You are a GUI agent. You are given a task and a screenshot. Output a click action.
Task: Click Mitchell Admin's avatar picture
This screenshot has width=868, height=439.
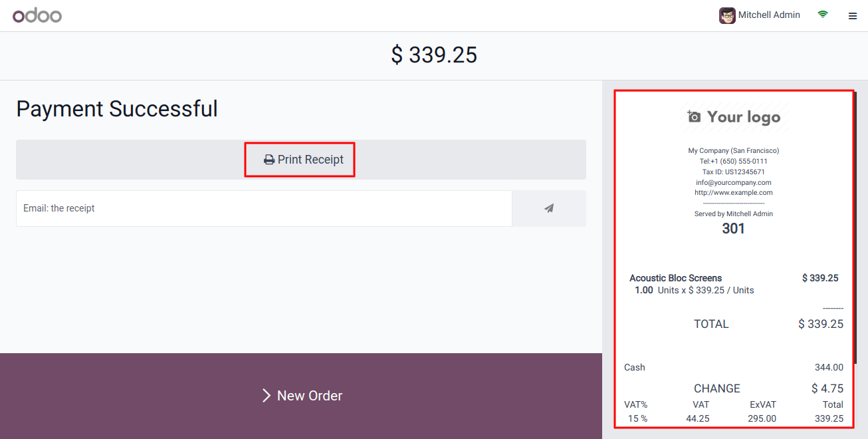click(x=727, y=15)
